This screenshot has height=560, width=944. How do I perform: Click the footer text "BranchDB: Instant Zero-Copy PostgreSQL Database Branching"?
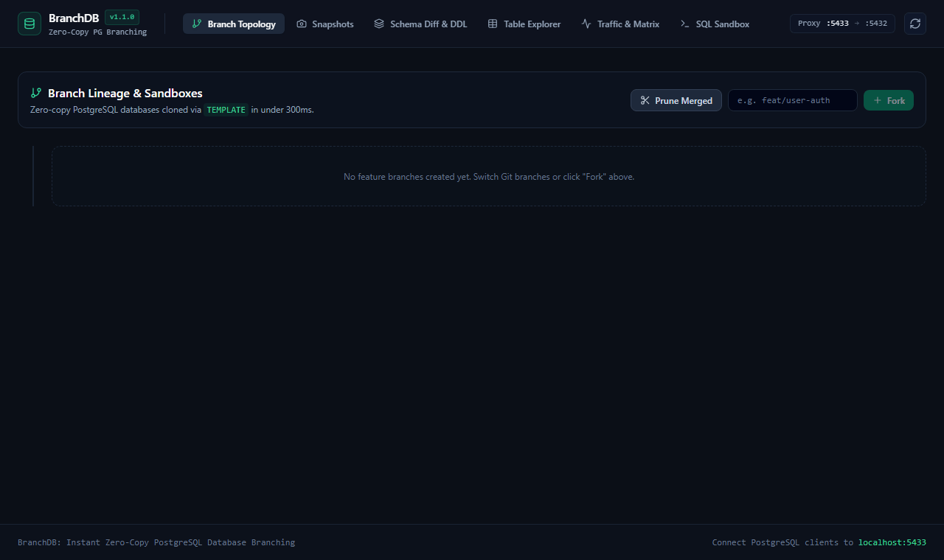pyautogui.click(x=156, y=542)
